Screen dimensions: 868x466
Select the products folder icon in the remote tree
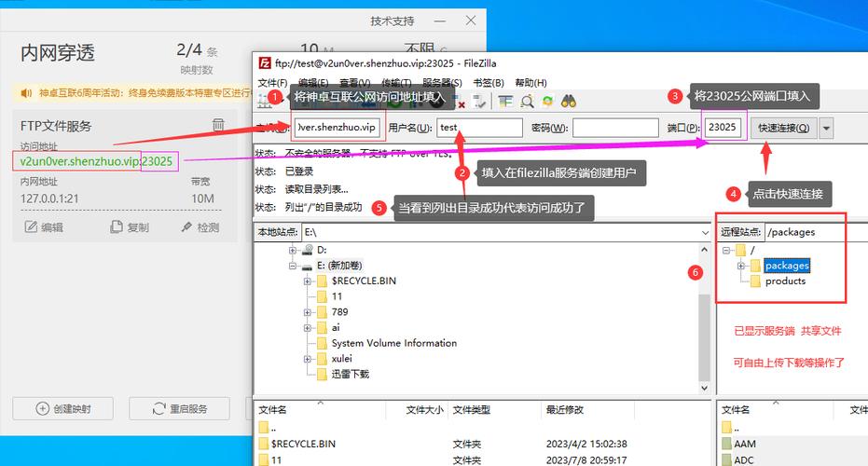[755, 281]
